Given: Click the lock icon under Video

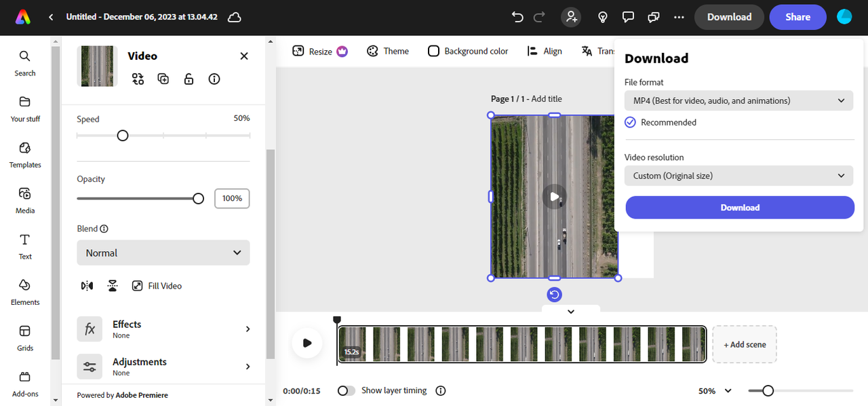Looking at the screenshot, I should [189, 79].
